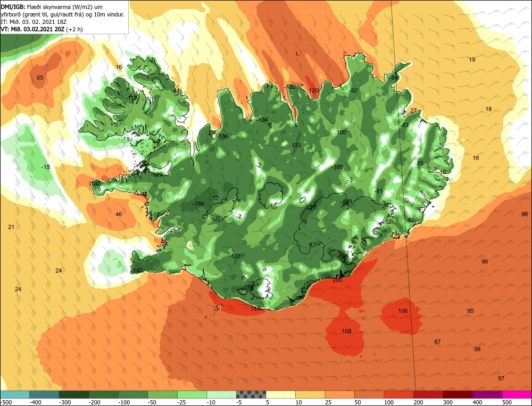
Task: Click the value '108' south of Iceland
Action: tap(346, 332)
